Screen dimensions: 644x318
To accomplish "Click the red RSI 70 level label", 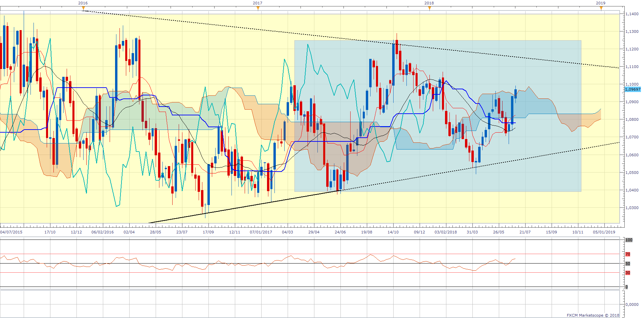I will click(x=628, y=254).
